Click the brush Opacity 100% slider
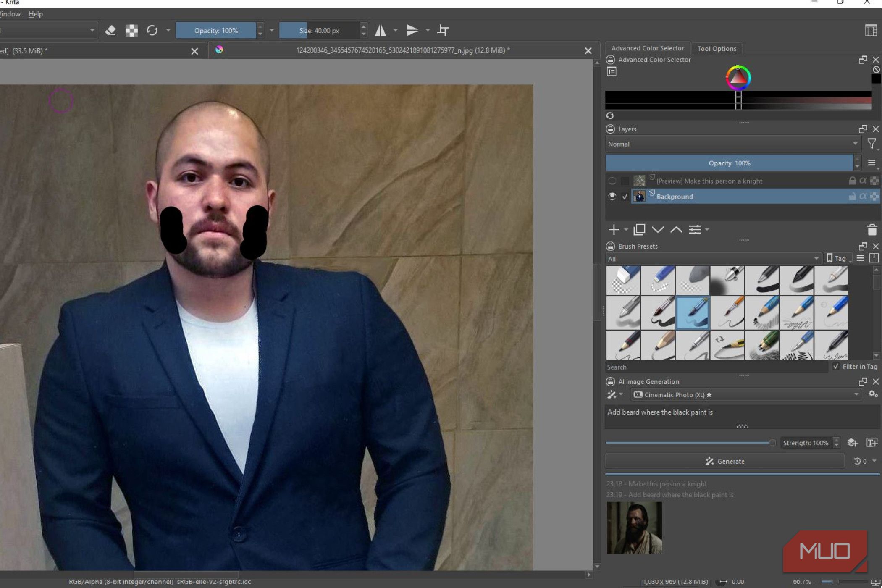 pos(216,30)
